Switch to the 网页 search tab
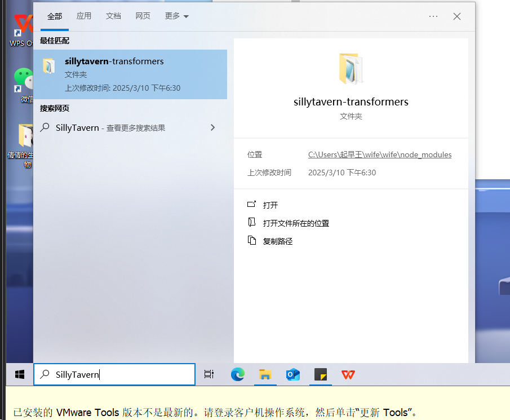Screen dimensions: 510x420 (x=143, y=16)
